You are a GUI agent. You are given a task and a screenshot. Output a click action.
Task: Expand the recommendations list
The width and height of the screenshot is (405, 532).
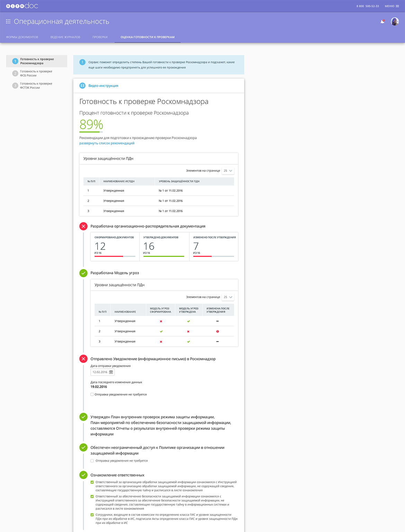click(107, 143)
